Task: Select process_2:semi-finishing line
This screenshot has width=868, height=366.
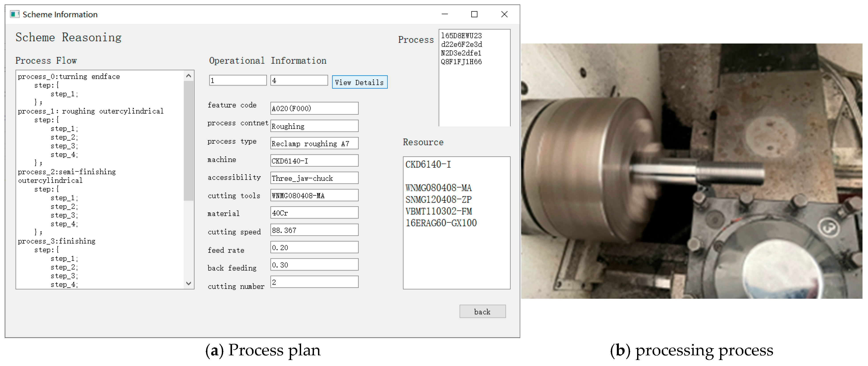Action: (x=67, y=172)
